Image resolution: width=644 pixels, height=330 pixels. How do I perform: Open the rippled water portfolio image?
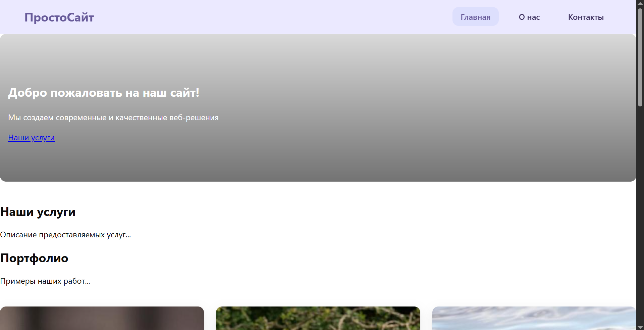(534, 318)
